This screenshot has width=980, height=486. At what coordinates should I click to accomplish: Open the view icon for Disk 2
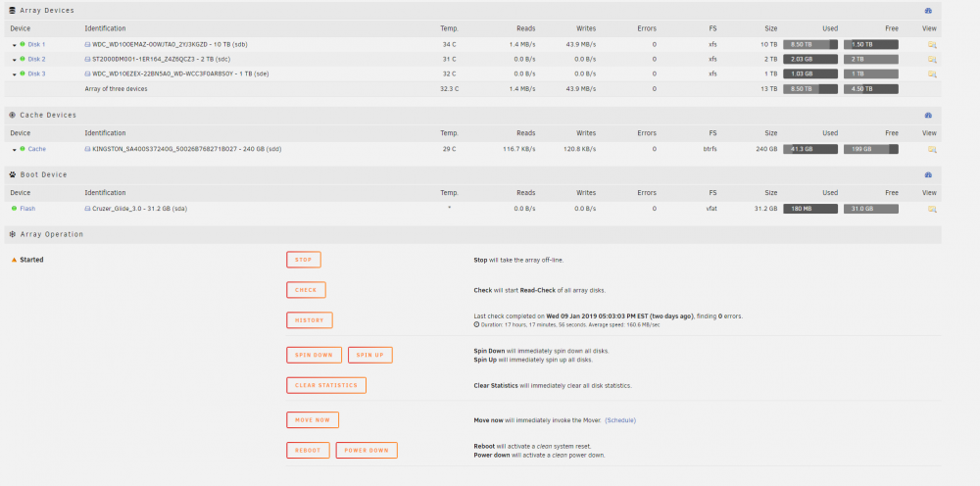click(x=932, y=60)
